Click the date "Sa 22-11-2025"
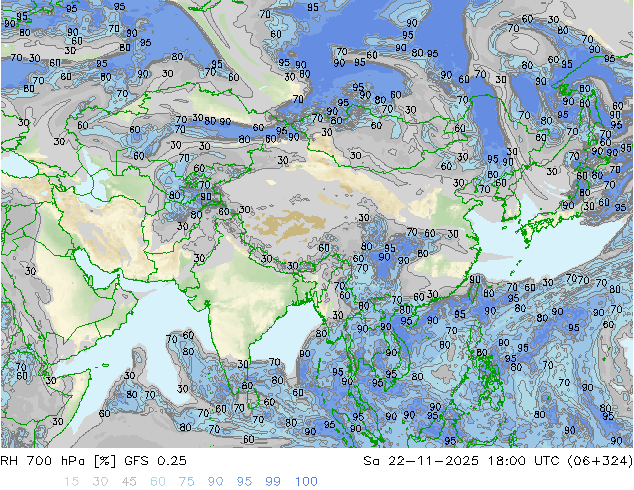The height and width of the screenshot is (490, 634). (x=421, y=461)
